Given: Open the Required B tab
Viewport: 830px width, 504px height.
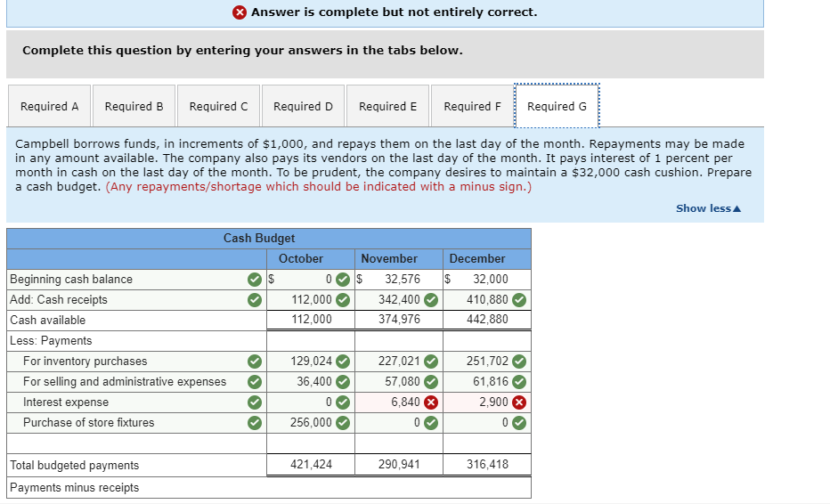Looking at the screenshot, I should coord(134,106).
